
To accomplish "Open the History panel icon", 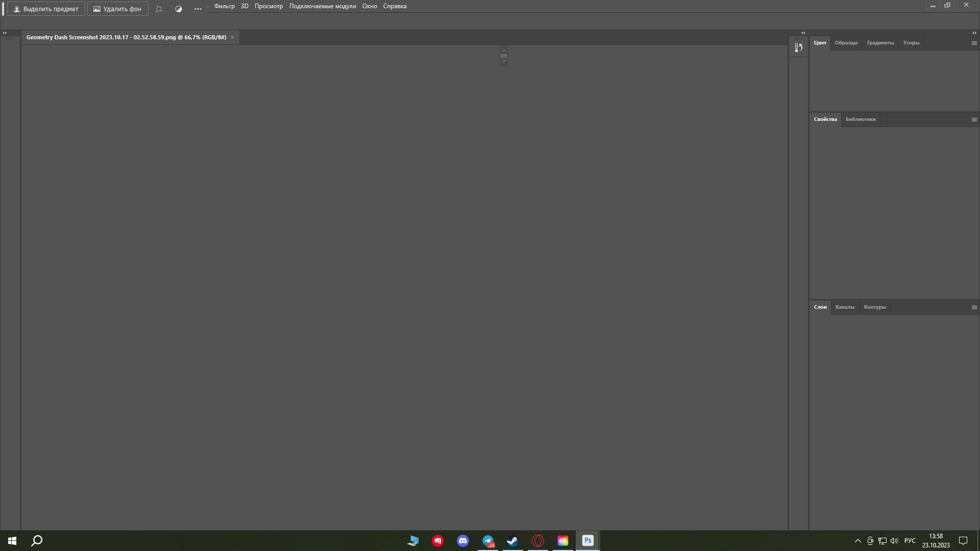I will tap(799, 47).
